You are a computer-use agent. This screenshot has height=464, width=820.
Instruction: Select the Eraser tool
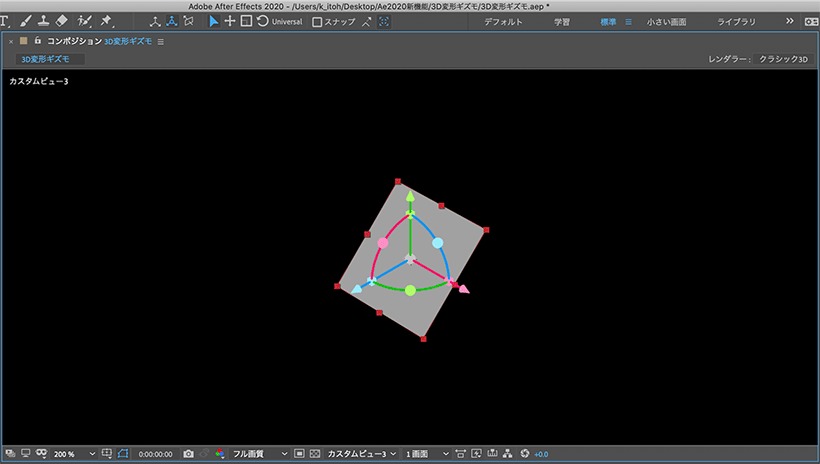[x=62, y=21]
